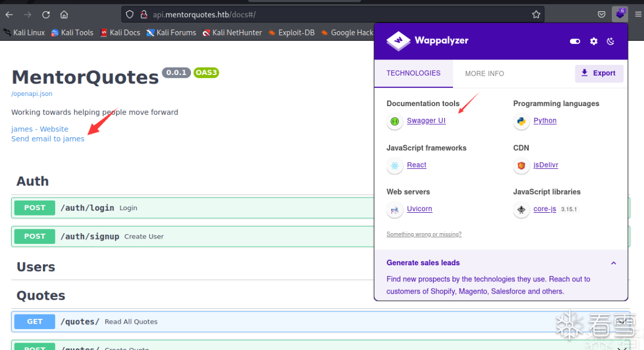Toggle the Wappalyzer enable switch
This screenshot has height=350, width=644.
pos(575,41)
